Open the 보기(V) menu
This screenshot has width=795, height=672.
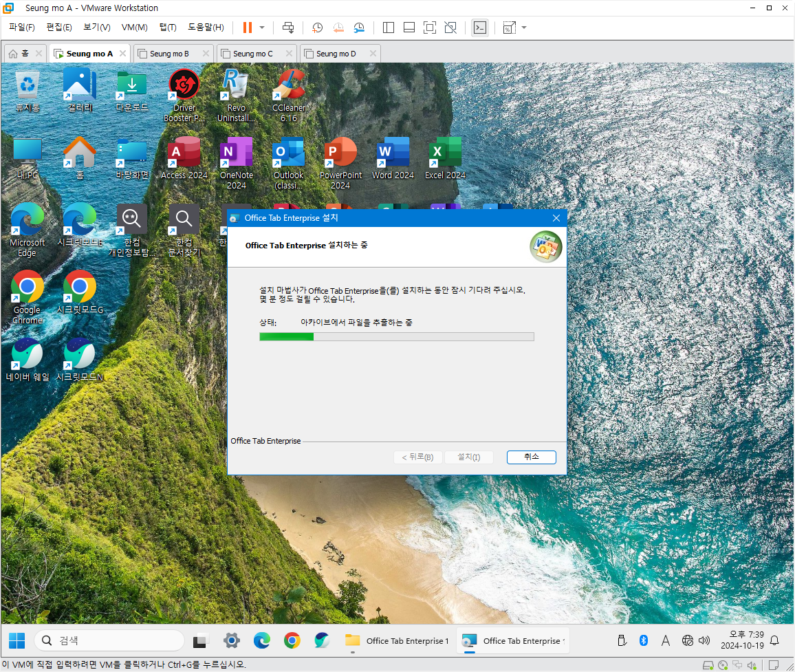tap(97, 28)
